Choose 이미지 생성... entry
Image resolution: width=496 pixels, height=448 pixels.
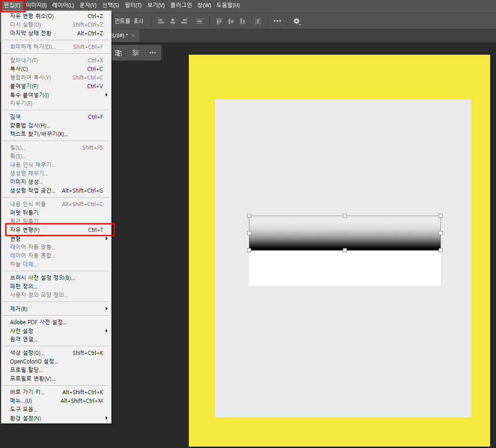coord(56,182)
